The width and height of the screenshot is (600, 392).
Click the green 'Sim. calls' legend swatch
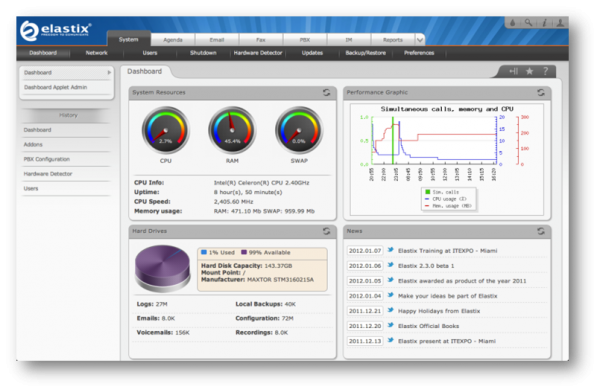pyautogui.click(x=427, y=192)
